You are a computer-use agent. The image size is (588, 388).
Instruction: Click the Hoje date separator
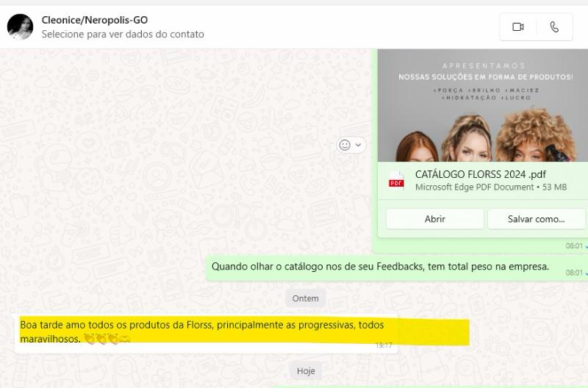(306, 371)
